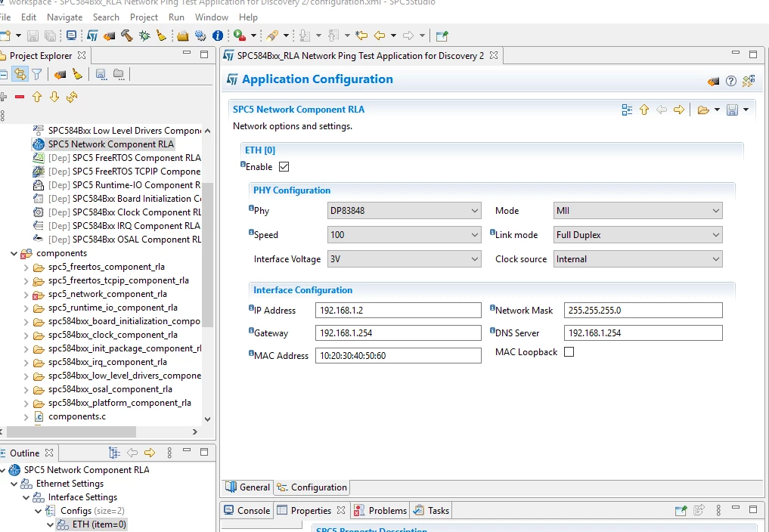Click the green bug debug icon
Image resolution: width=769 pixels, height=532 pixels.
(x=144, y=36)
